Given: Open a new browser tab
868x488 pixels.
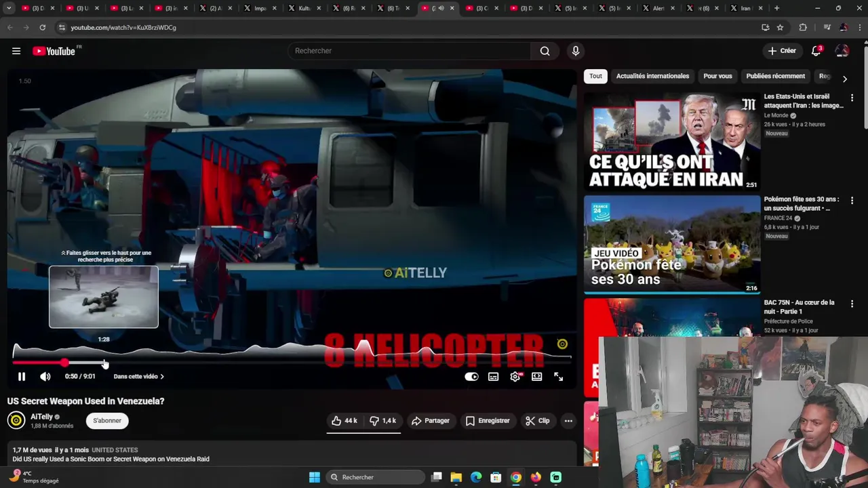Looking at the screenshot, I should point(776,8).
